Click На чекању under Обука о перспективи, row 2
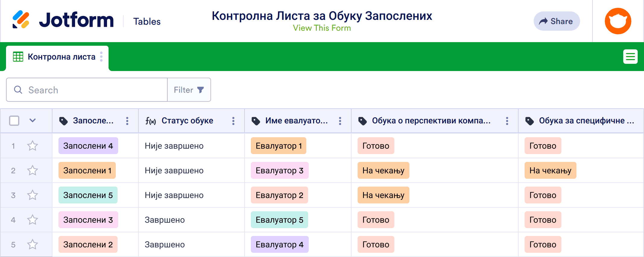644x257 pixels. click(x=384, y=170)
